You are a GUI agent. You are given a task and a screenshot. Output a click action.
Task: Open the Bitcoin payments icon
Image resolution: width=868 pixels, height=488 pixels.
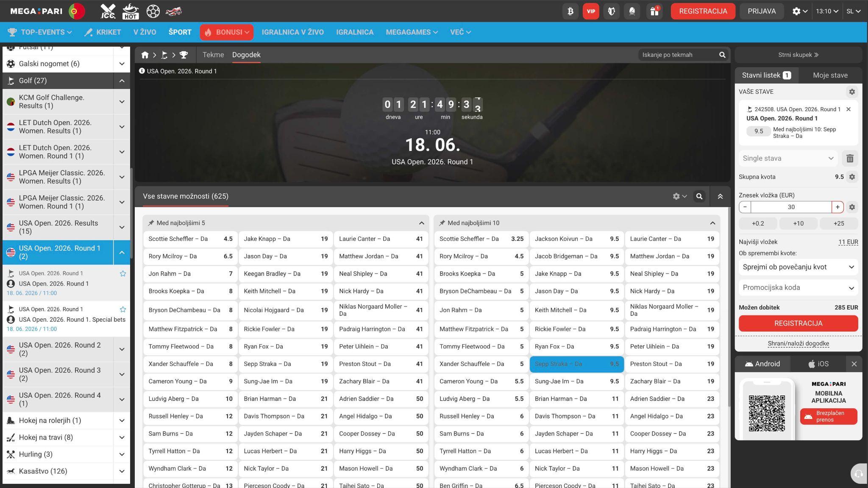pos(570,11)
